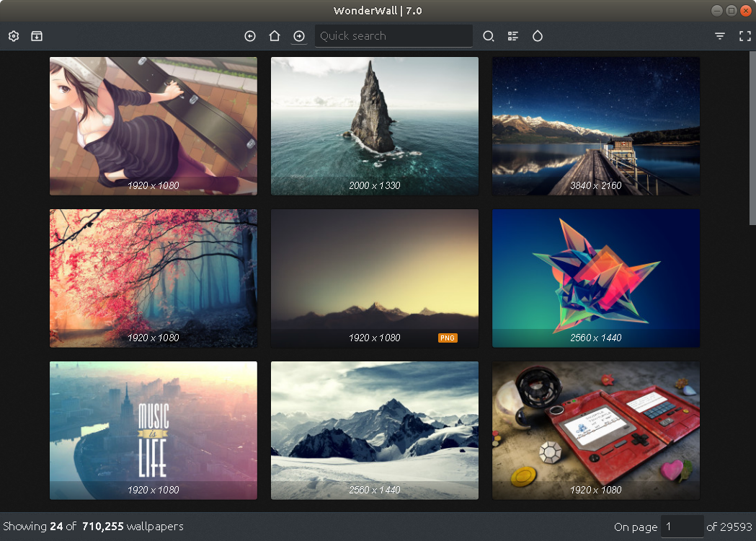Open the red tree forest wallpaper
The width and height of the screenshot is (756, 541).
153,278
